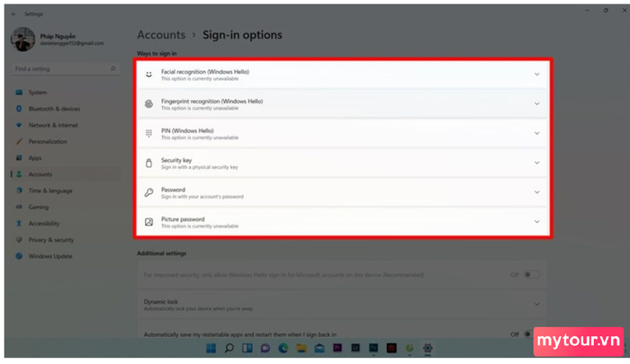Viewport: 630px width, 364px height.
Task: Launch Premiere Pro from taskbar
Action: pos(337,348)
